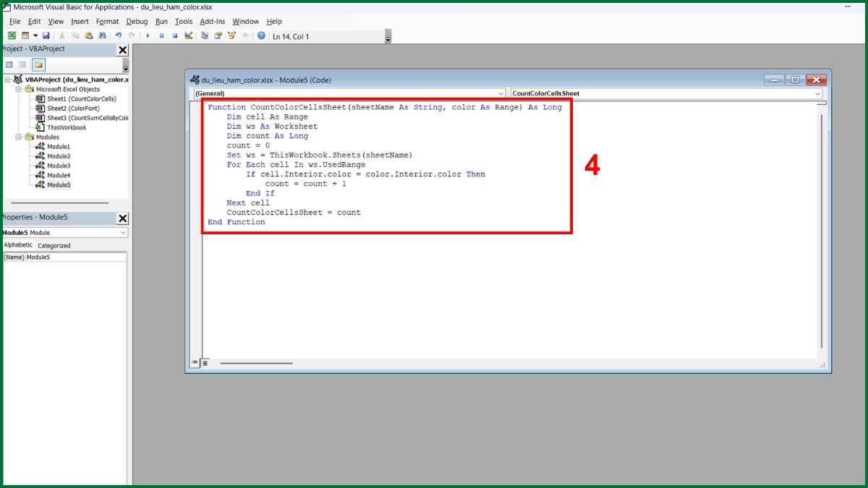Click the Reset stop icon
This screenshot has width=868, height=488.
tap(175, 35)
